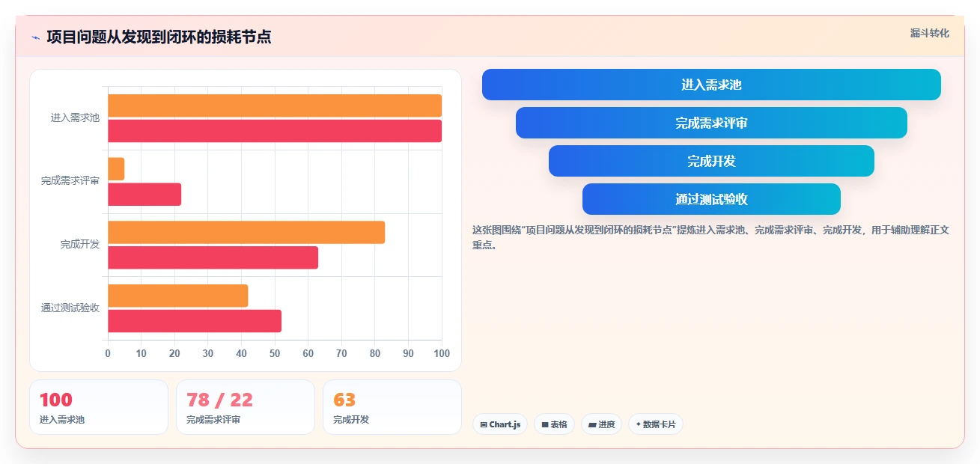Click the short orange bar for 完成需求评审

[116, 169]
